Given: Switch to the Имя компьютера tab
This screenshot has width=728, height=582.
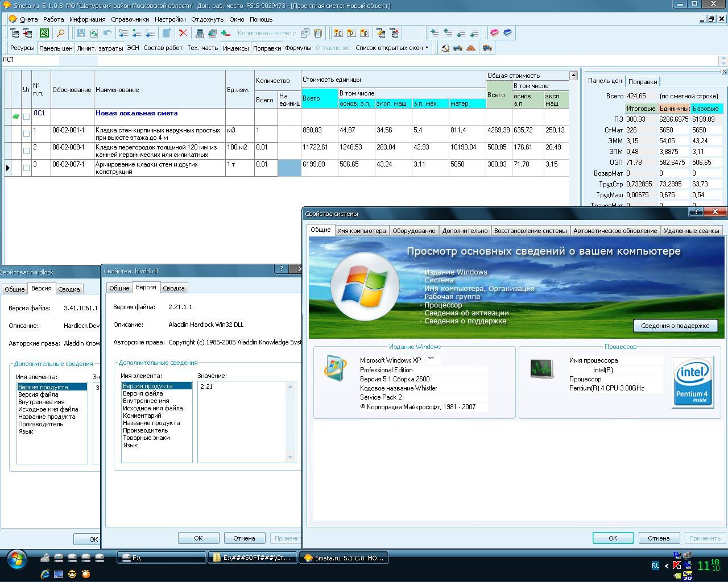Looking at the screenshot, I should [361, 231].
